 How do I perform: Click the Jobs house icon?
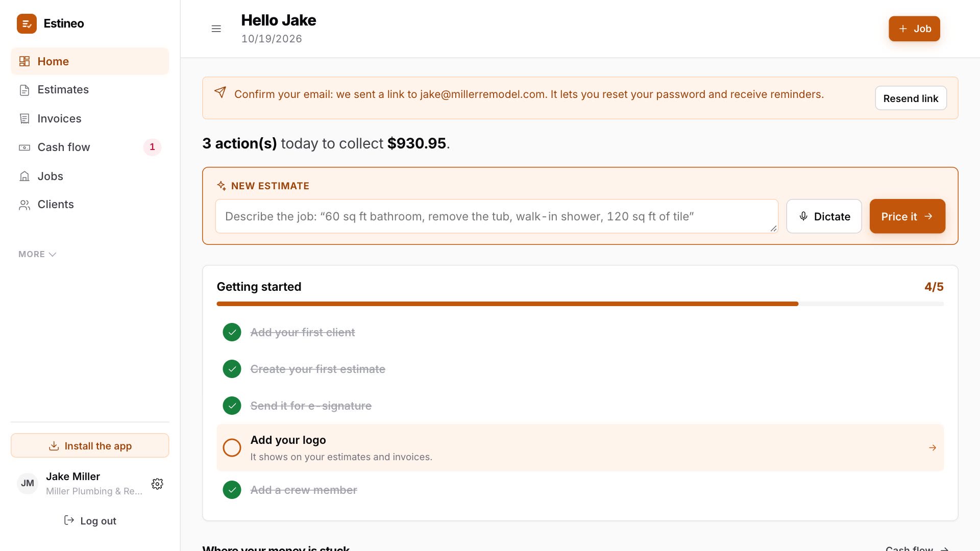(24, 176)
